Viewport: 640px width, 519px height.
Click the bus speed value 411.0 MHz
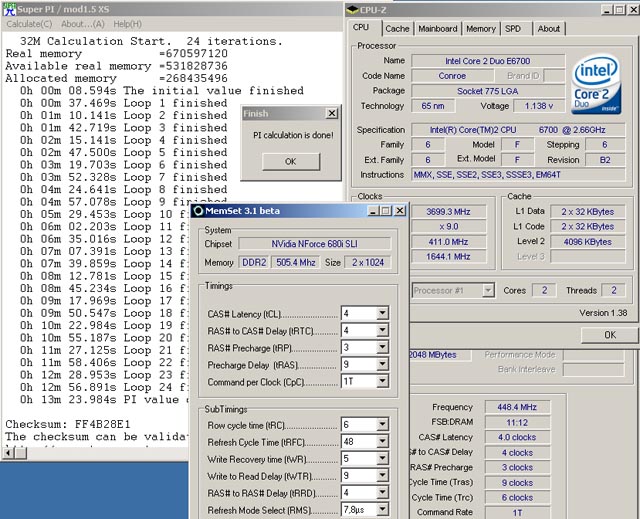click(x=448, y=242)
